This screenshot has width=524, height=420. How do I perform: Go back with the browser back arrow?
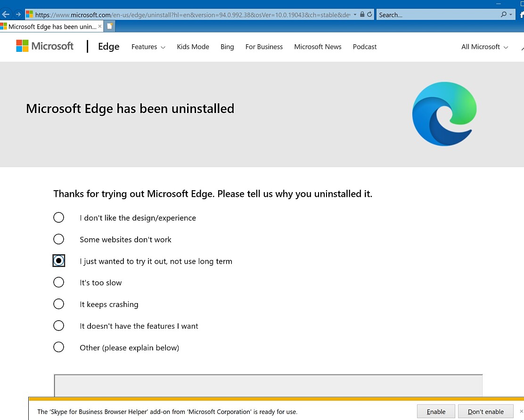pyautogui.click(x=5, y=14)
